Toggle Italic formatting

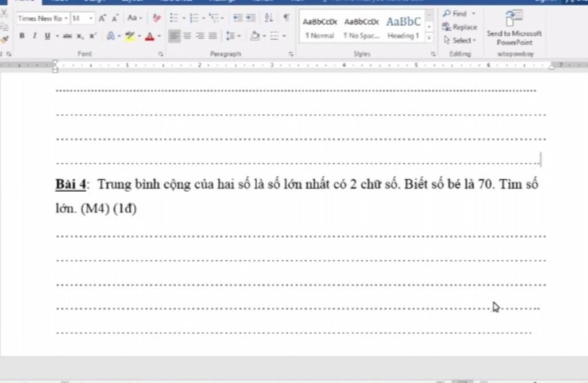tap(34, 36)
